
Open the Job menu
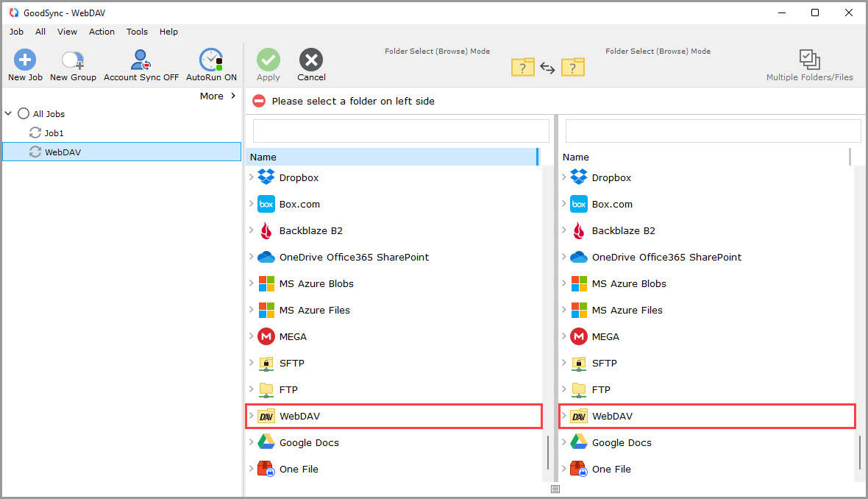tap(16, 32)
